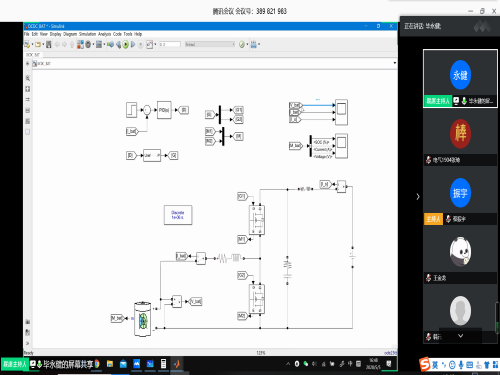Open Model Configuration Parameters gear icon
Screen dimensions: 500x375
[88, 44]
